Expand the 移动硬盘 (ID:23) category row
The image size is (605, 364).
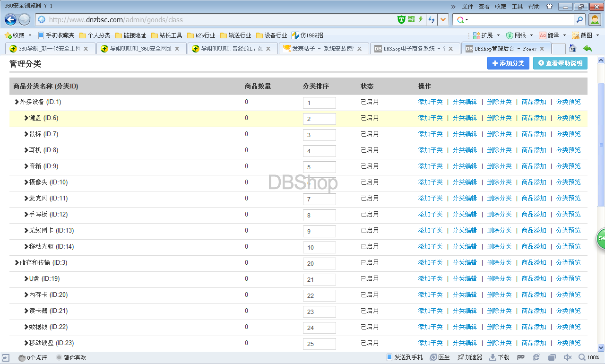[26, 343]
